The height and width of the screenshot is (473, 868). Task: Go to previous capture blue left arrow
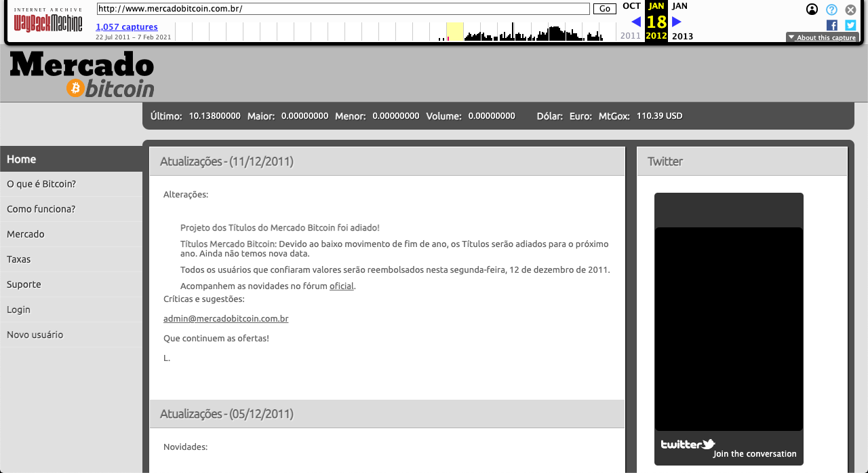click(636, 22)
